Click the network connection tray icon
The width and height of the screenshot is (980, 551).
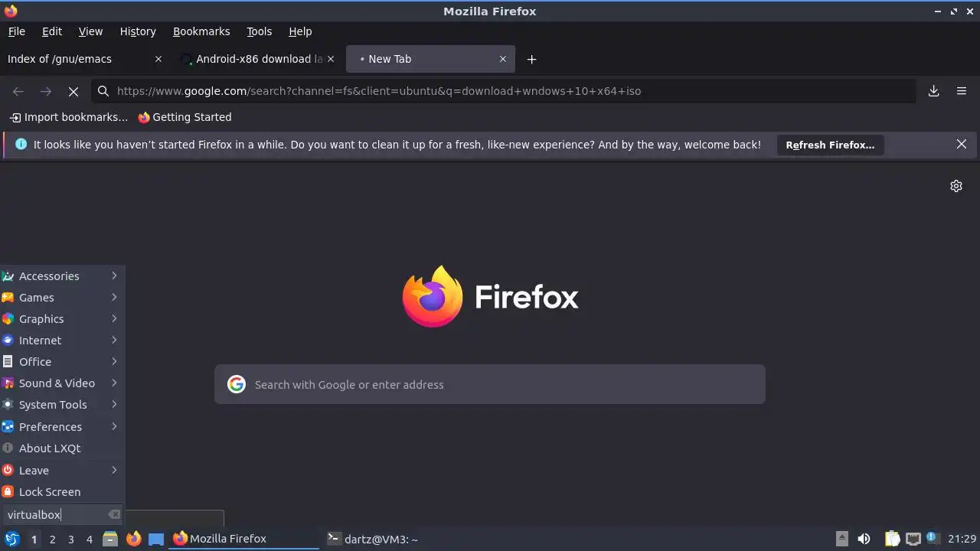click(x=913, y=539)
